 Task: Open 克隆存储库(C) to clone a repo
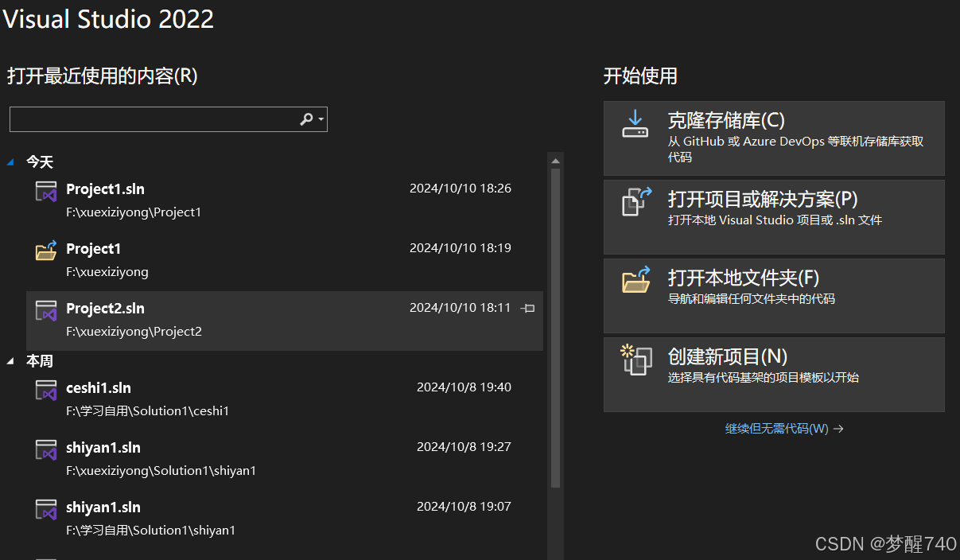tap(725, 120)
